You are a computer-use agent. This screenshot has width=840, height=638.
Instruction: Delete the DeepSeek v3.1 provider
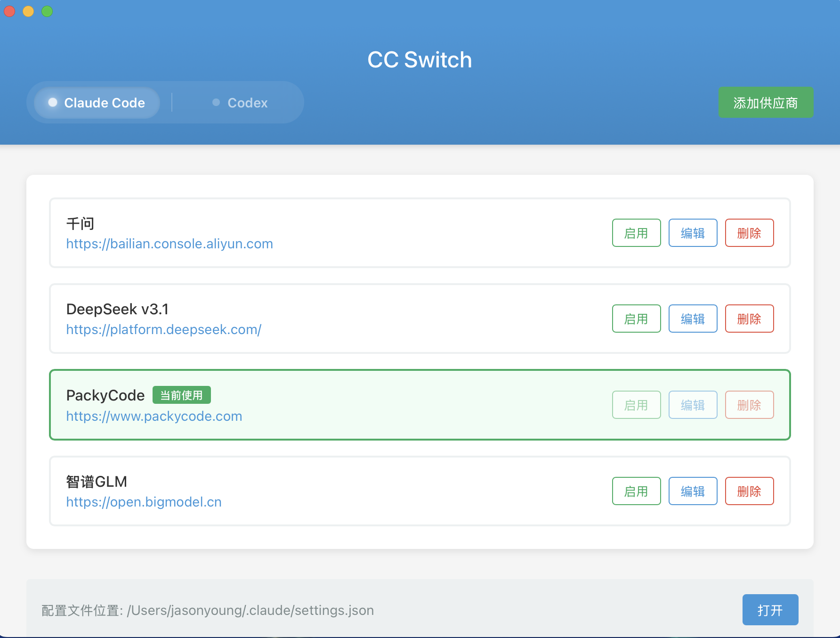point(749,319)
